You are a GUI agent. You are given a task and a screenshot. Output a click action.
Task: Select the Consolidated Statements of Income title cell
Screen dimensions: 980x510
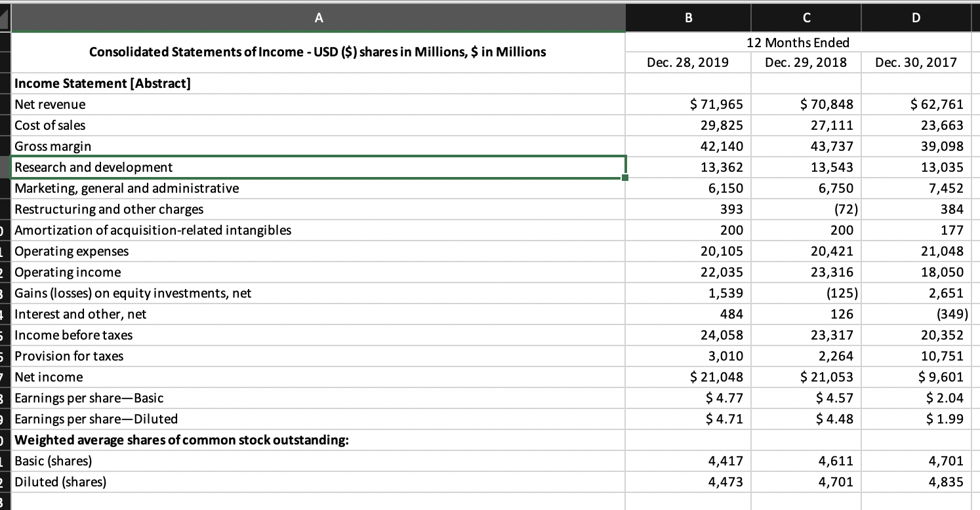coord(319,52)
